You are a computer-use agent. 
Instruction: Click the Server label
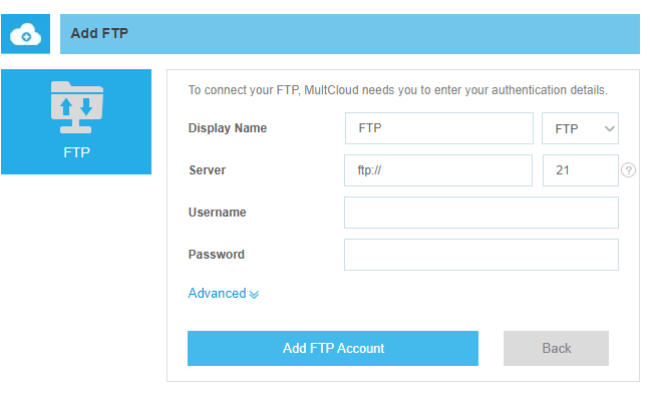(207, 170)
